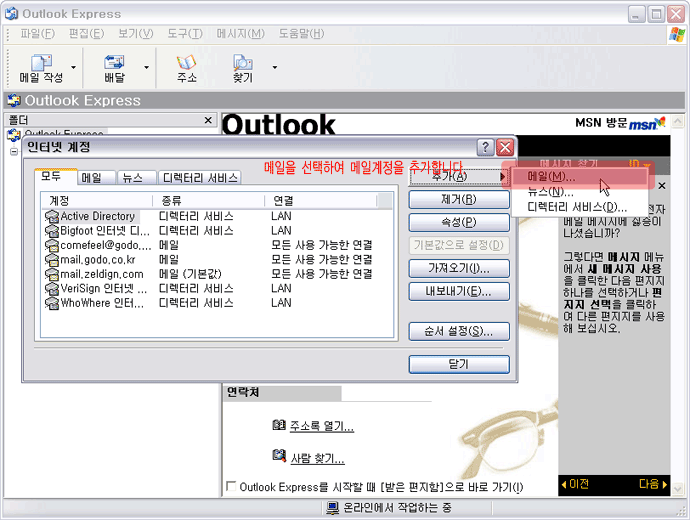Screen dimensions: 690x520
Task: Open the 도구(T) menu
Action: point(184,34)
